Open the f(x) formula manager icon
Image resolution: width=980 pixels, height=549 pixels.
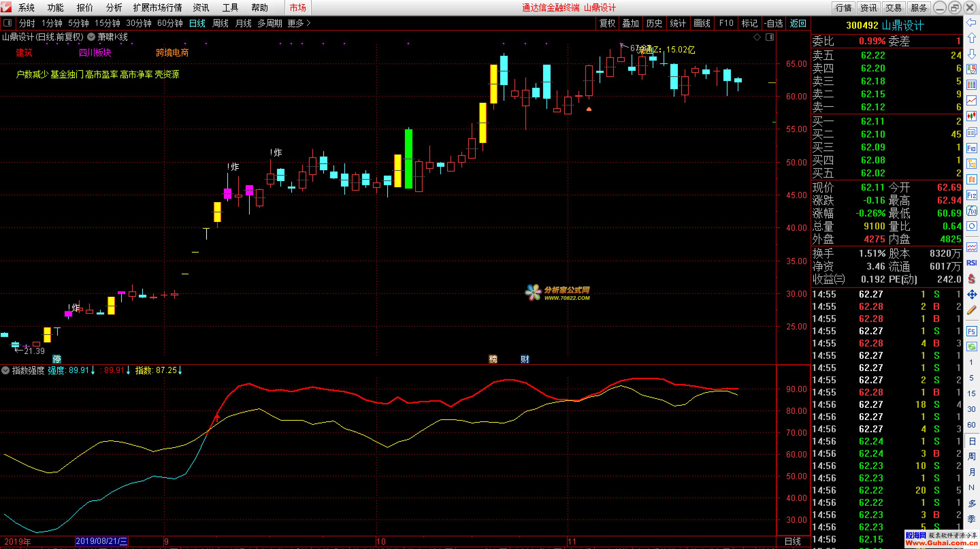click(971, 211)
